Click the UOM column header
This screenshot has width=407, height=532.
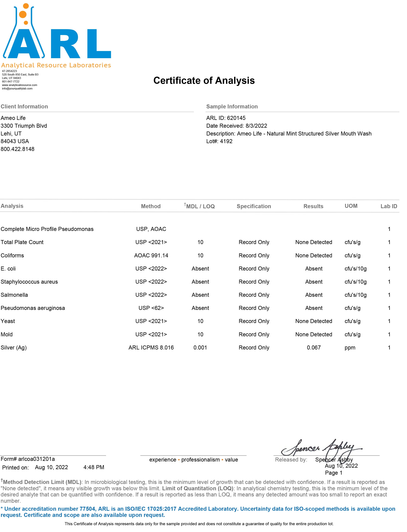tap(351, 206)
